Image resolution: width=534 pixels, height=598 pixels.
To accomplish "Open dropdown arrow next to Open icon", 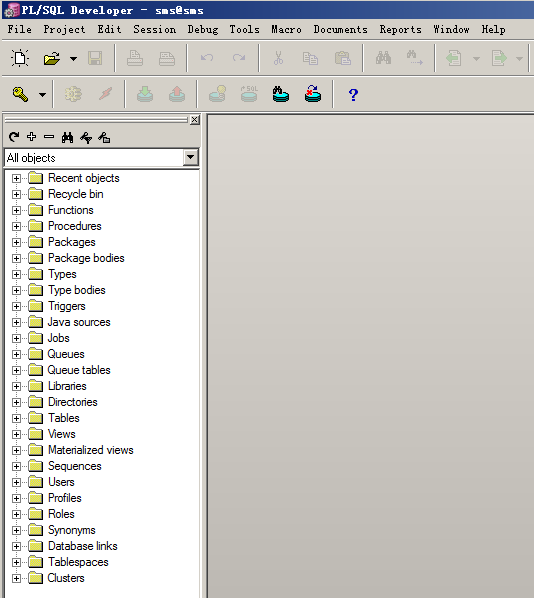I will click(73, 59).
